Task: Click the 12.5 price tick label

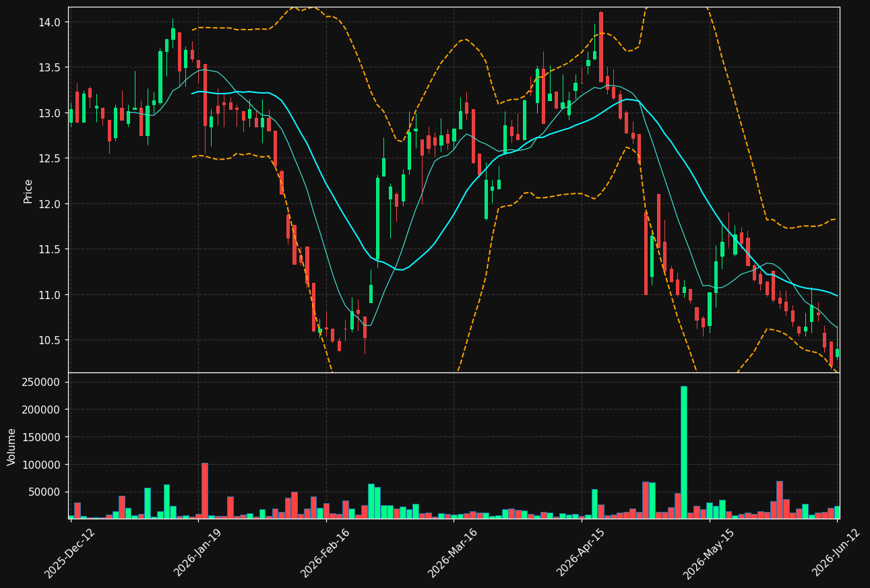Action: coord(51,158)
